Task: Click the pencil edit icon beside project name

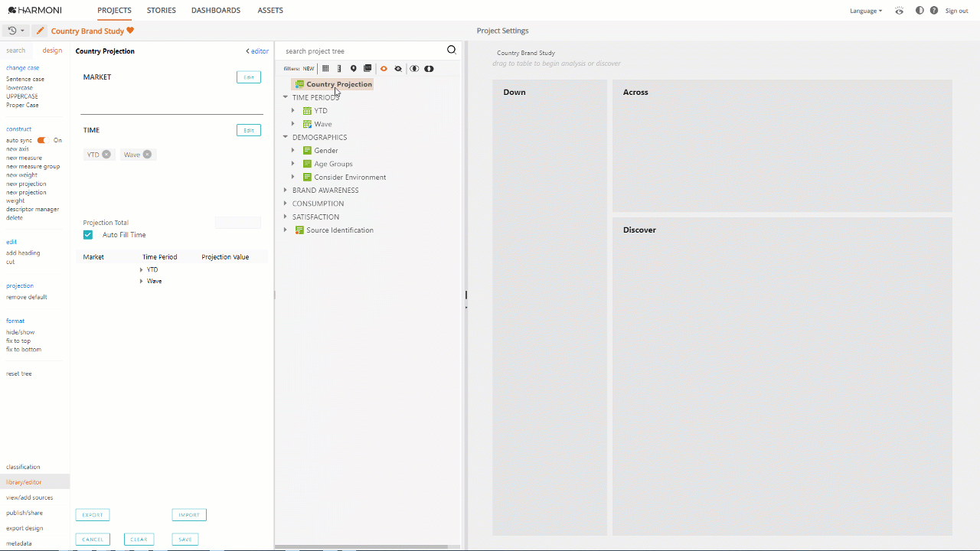Action: 41,31
